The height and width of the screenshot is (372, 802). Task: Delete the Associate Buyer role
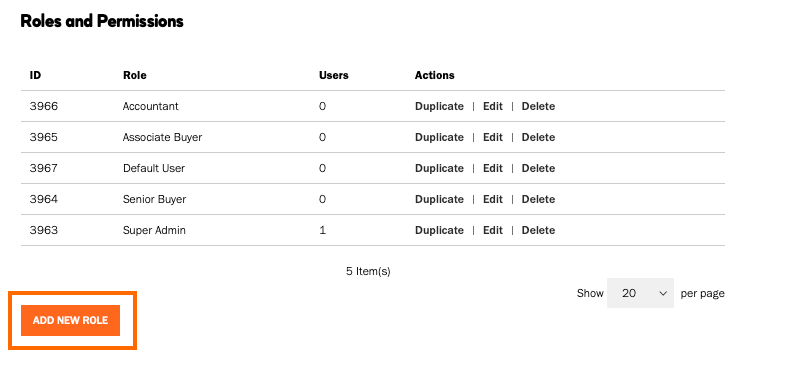(538, 137)
